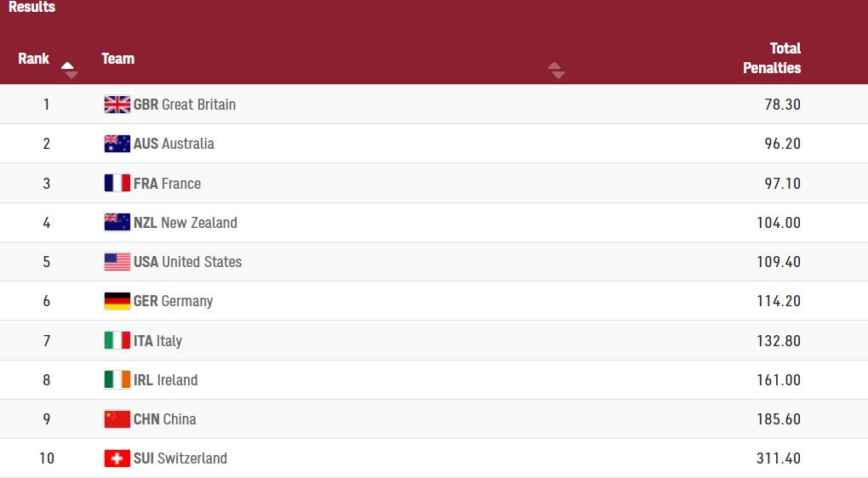Click the Great Britain flag icon
Viewport: 868px width, 478px height.
pyautogui.click(x=117, y=105)
